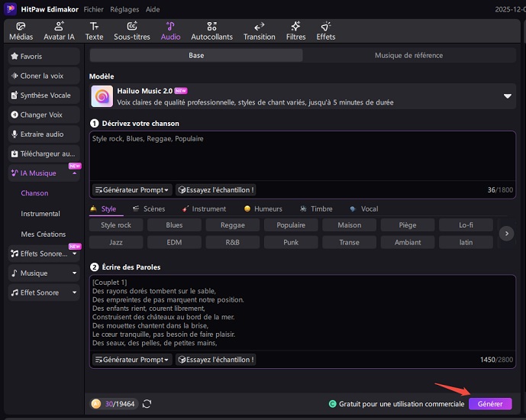Viewport: 526px width, 420px height.
Task: Switch to Musique de référence mode
Action: (408, 56)
